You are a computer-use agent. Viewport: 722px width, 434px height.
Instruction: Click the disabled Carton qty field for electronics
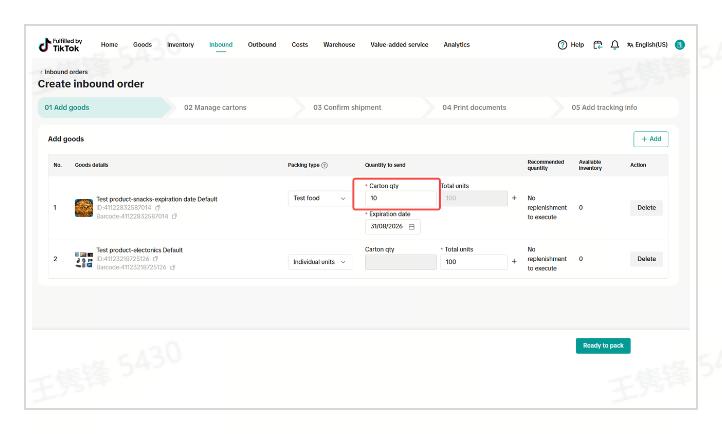tap(401, 262)
